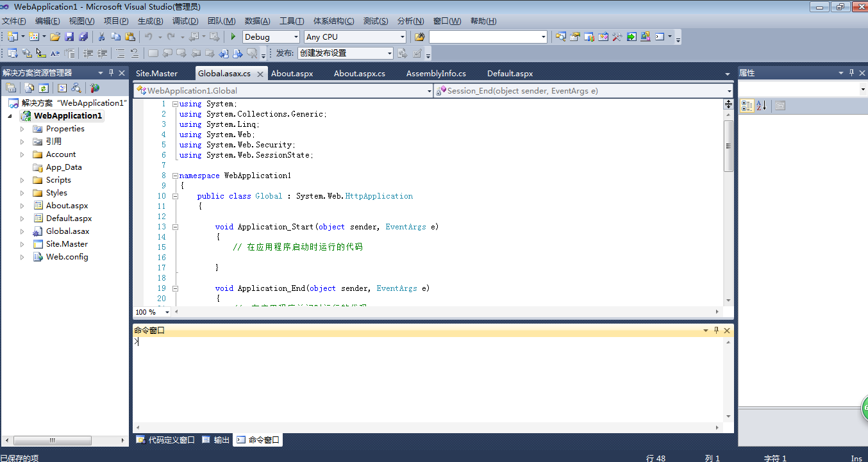This screenshot has height=462, width=868.
Task: Open the 文件(F) menu
Action: (x=14, y=21)
